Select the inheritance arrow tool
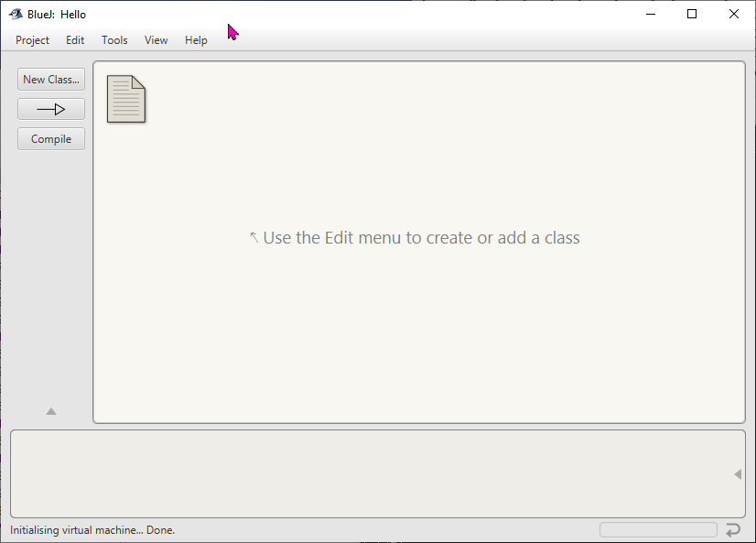 (x=51, y=110)
